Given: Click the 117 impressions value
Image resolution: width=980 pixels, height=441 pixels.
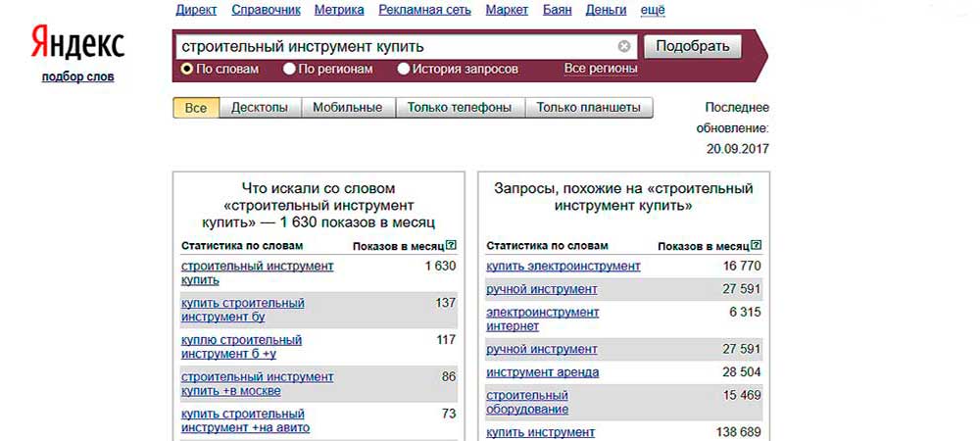Looking at the screenshot, I should pos(446,340).
